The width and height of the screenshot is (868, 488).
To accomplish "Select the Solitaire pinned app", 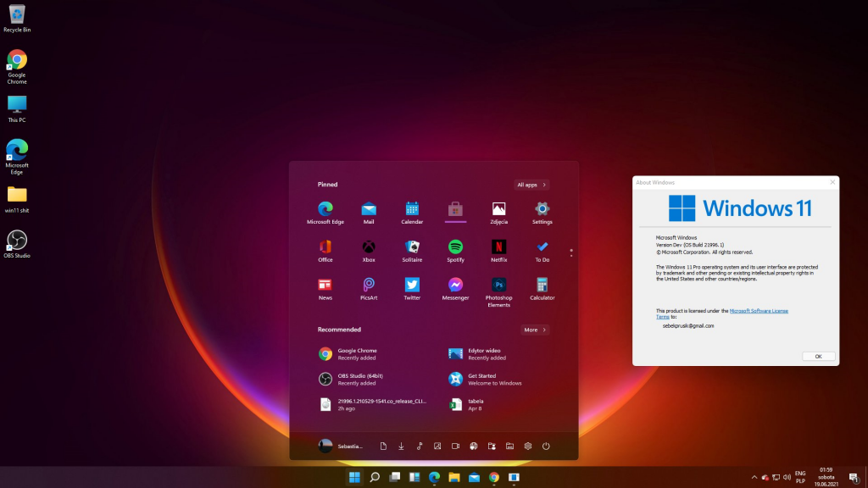I will point(411,246).
